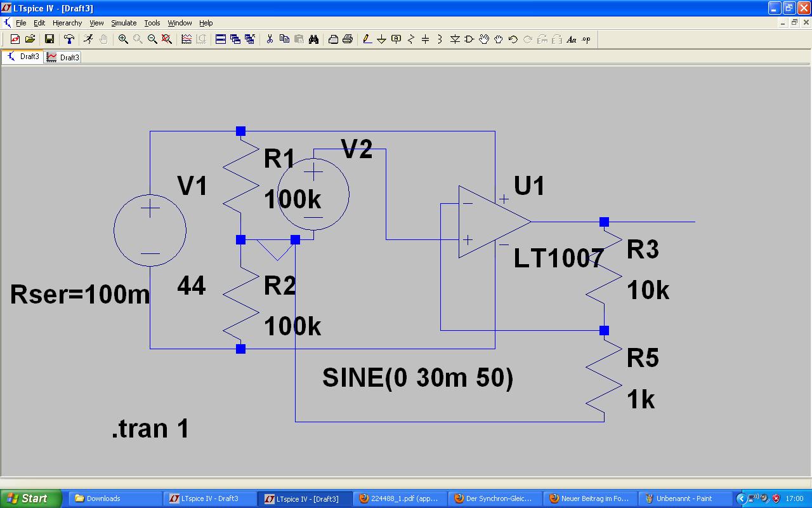Click the R3 resistor label
The height and width of the screenshot is (508, 812).
coord(643,250)
